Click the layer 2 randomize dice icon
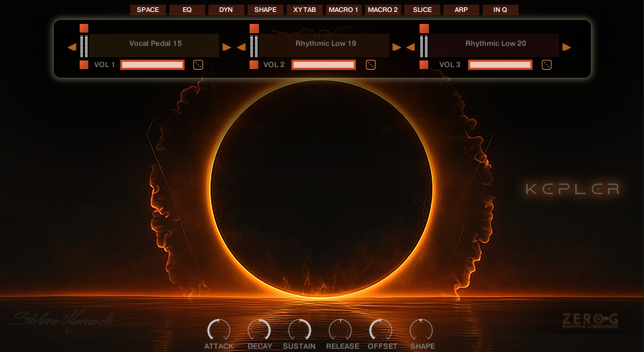Viewport: 644px width, 352px height. pyautogui.click(x=370, y=64)
